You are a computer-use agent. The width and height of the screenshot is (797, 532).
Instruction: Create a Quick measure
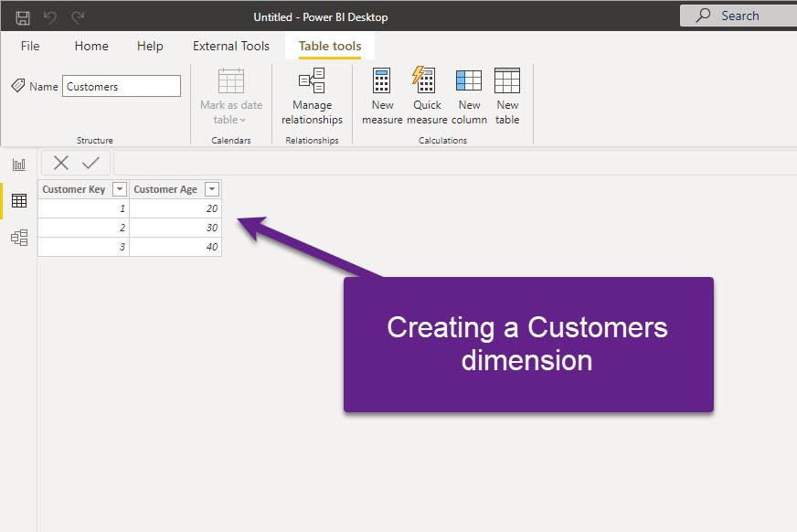tap(427, 97)
